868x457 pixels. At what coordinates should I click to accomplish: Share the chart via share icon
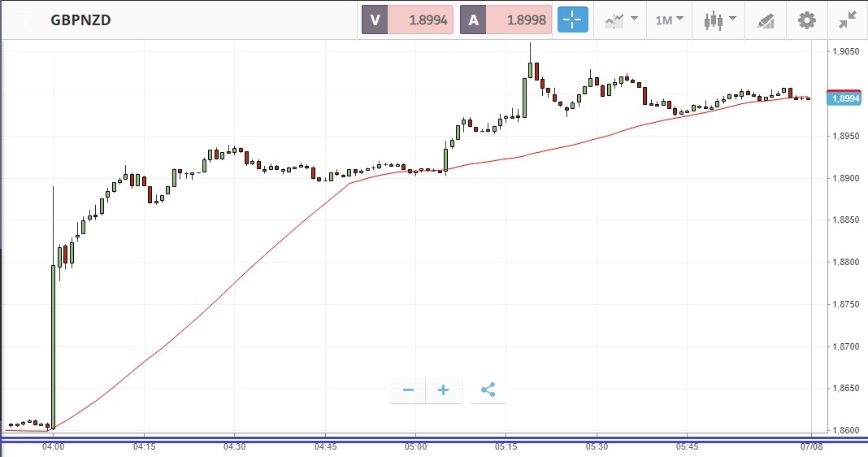click(x=488, y=390)
